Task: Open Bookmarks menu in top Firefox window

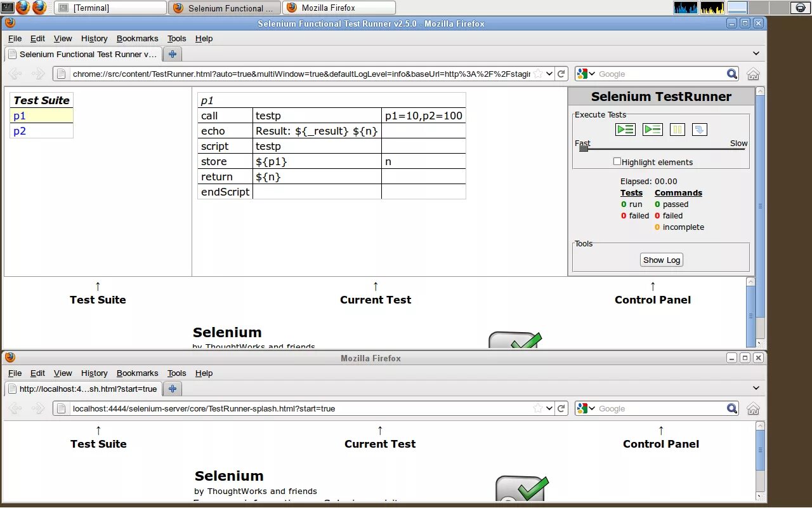Action: [137, 38]
